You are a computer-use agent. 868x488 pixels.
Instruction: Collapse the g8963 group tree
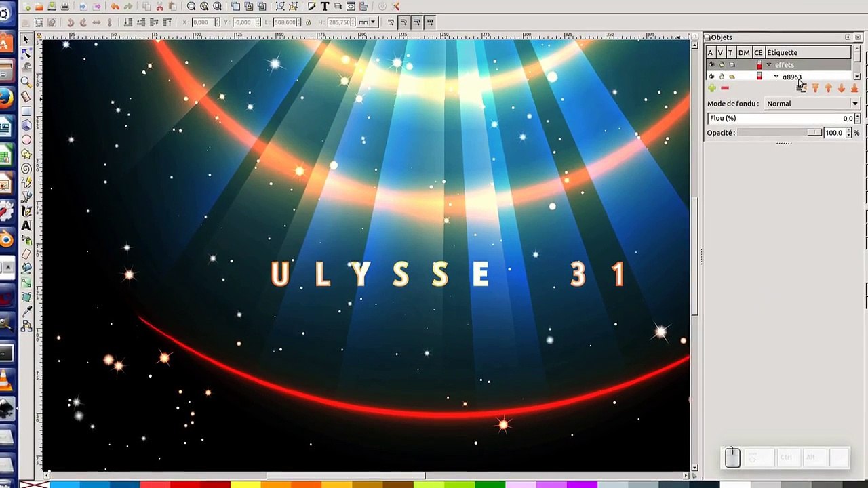pos(776,76)
